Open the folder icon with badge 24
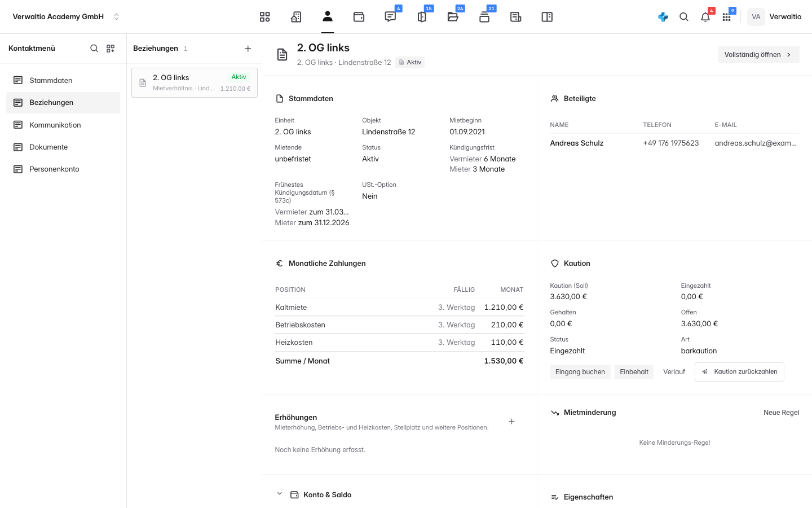This screenshot has width=812, height=508. coord(453,17)
